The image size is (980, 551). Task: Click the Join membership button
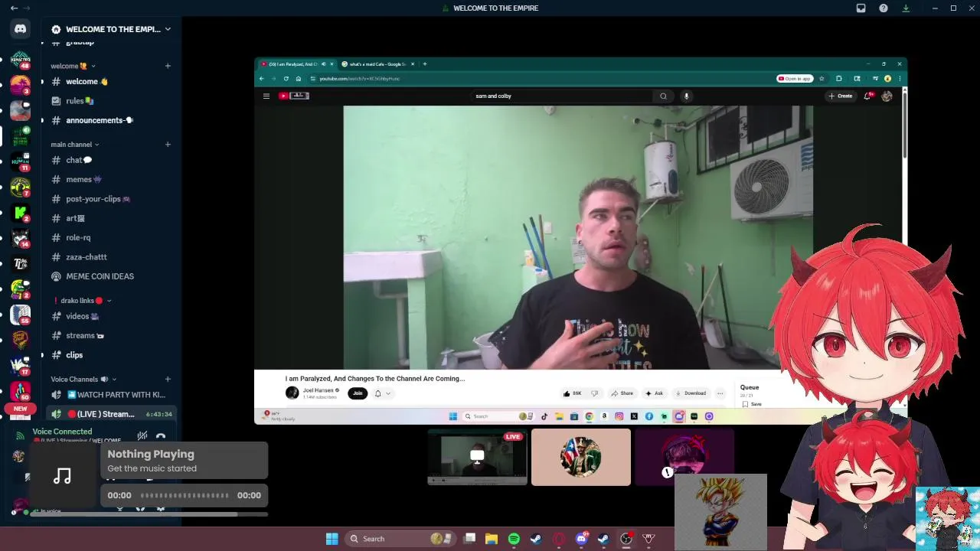pos(358,393)
